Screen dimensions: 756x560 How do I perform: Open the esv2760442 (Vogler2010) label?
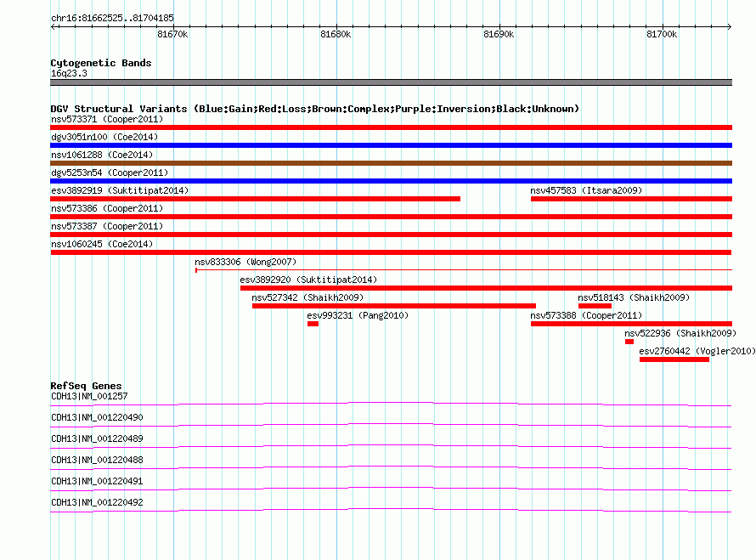(697, 351)
